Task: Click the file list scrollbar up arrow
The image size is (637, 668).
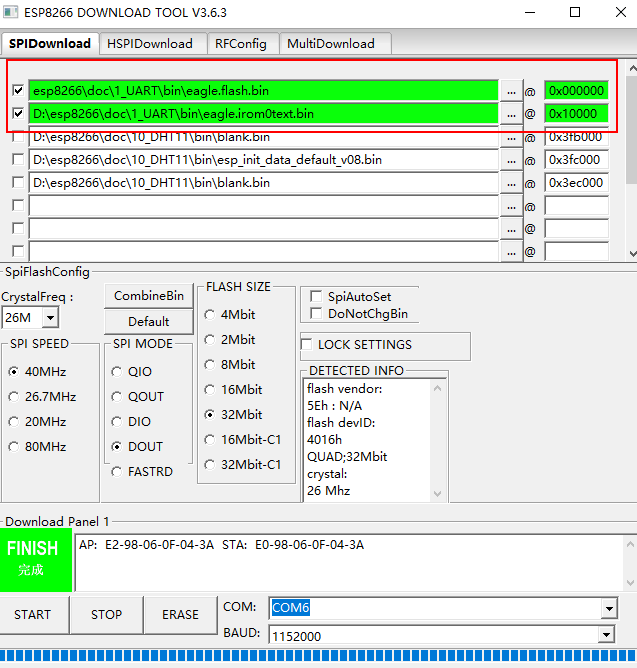Action: click(x=633, y=68)
